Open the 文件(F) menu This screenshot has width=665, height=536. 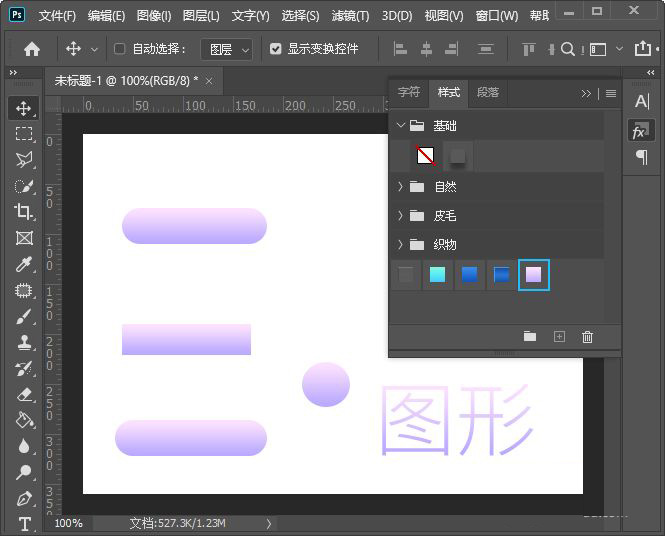pos(57,16)
